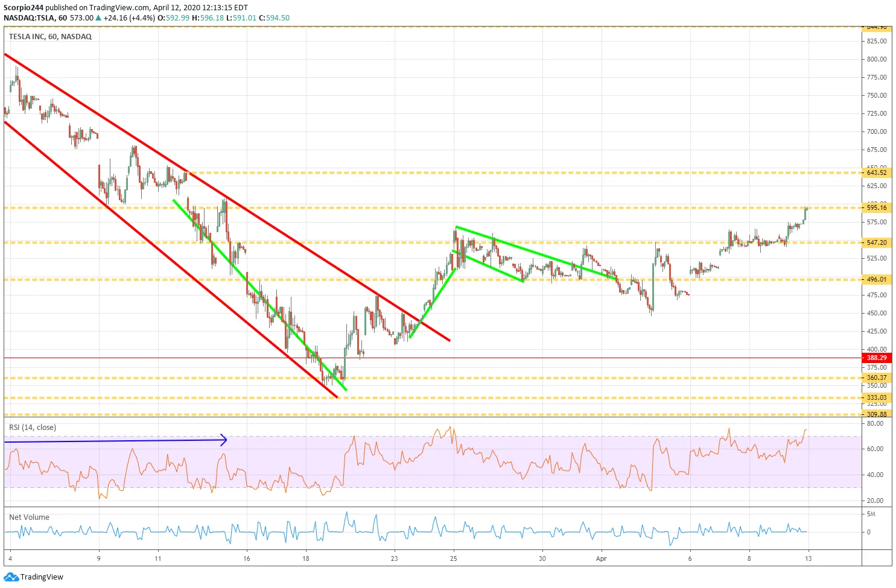The width and height of the screenshot is (896, 588).
Task: Click the 23 date label on time axis
Action: coord(394,558)
